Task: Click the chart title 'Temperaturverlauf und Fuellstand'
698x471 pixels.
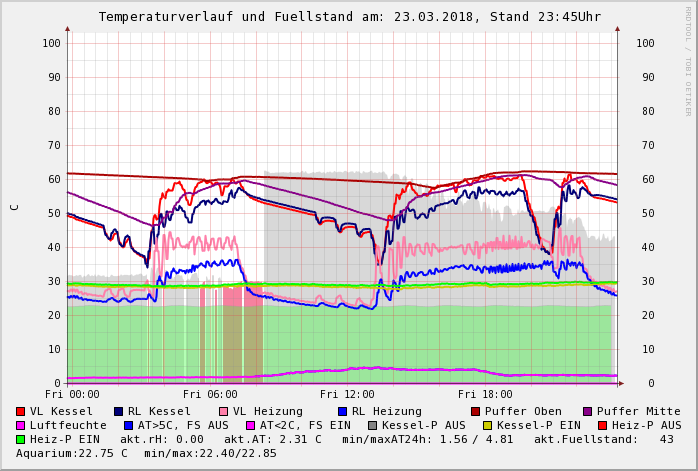Action: pyautogui.click(x=232, y=17)
